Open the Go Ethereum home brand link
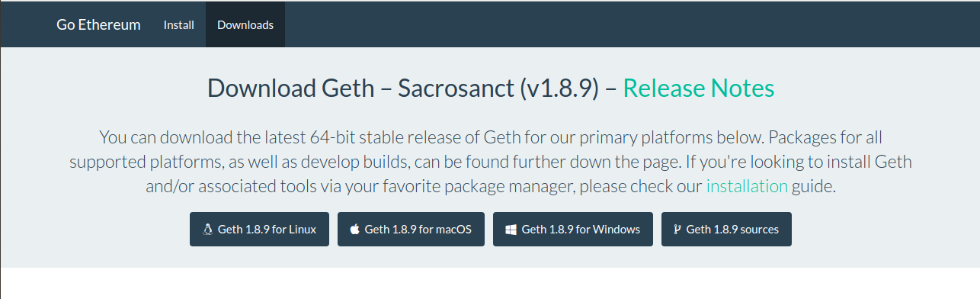Screen dimensions: 980x299 tap(98, 24)
